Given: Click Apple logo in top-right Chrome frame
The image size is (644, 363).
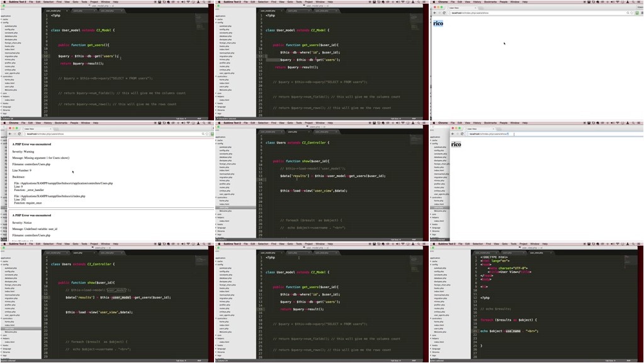Looking at the screenshot, I should [x=434, y=2].
